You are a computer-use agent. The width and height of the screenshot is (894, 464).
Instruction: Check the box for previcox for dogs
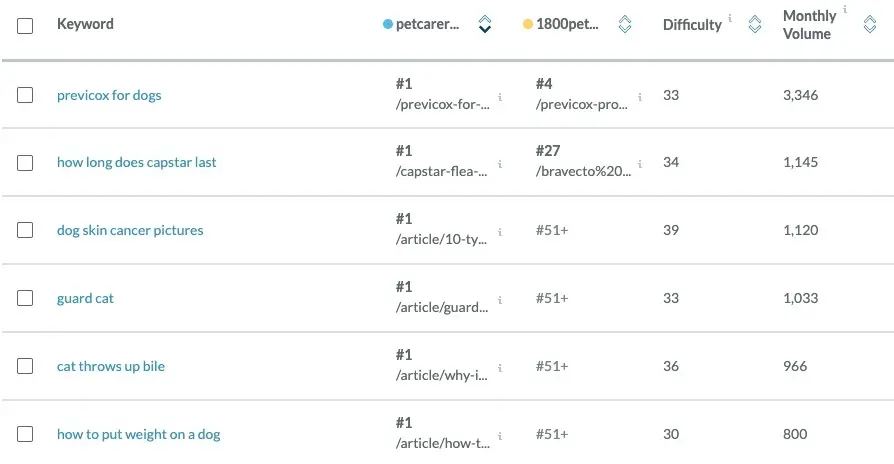(x=25, y=95)
